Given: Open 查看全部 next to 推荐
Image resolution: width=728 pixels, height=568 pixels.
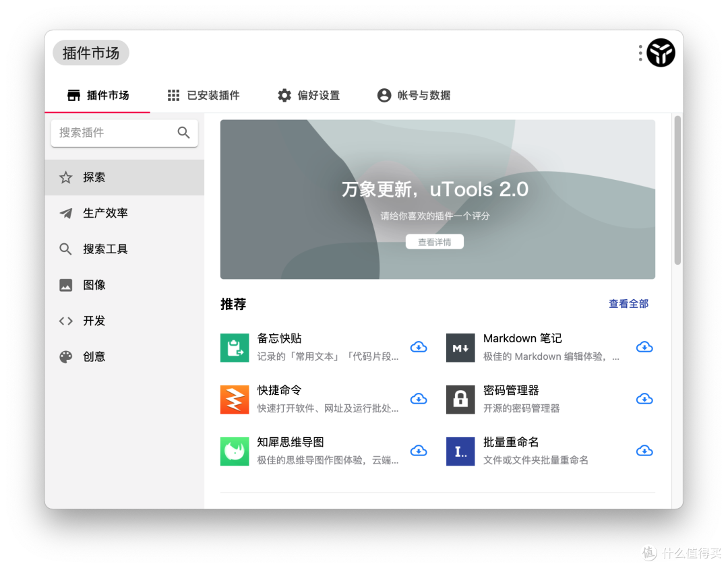Looking at the screenshot, I should point(628,304).
